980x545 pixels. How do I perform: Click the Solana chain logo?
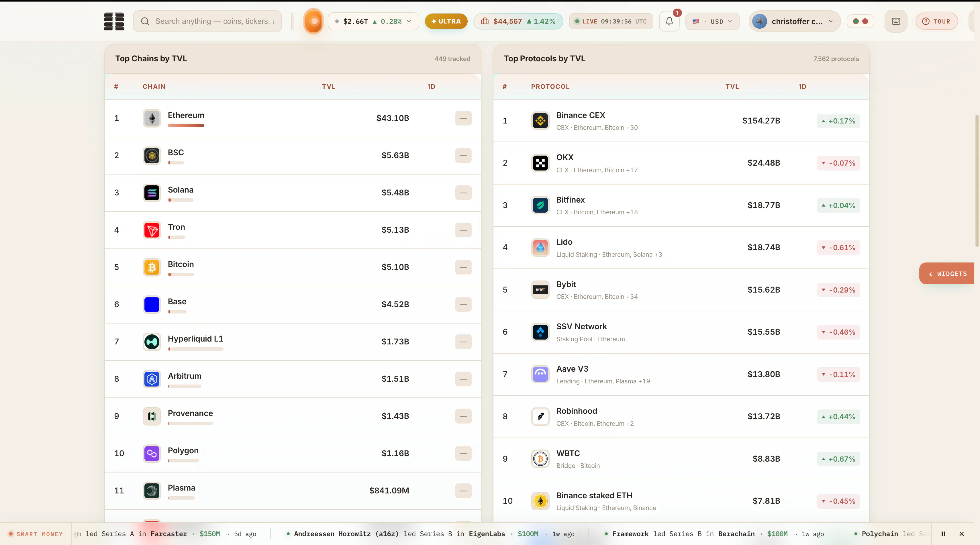pos(152,193)
